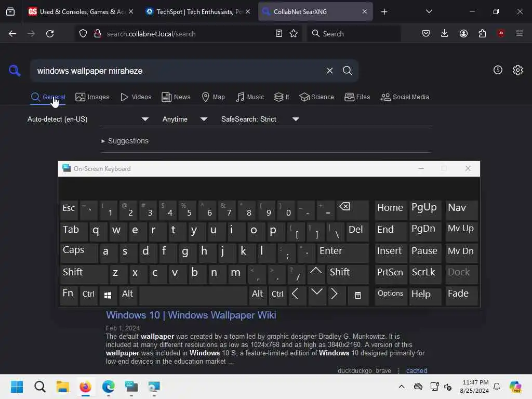The width and height of the screenshot is (532, 399).
Task: Open the Auto-detect (en-US) language dropdown
Action: pos(88,119)
